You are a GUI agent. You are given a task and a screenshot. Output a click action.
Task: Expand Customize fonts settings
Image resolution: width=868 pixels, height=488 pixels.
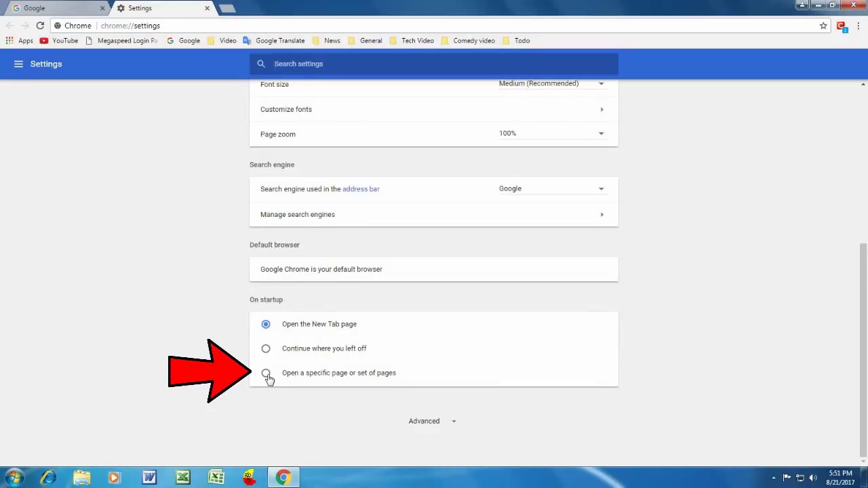click(x=434, y=109)
